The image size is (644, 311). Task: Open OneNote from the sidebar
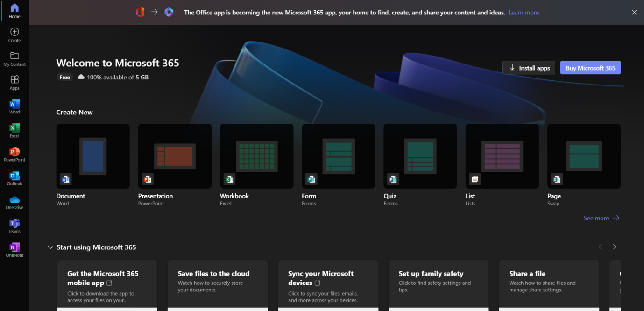[14, 249]
